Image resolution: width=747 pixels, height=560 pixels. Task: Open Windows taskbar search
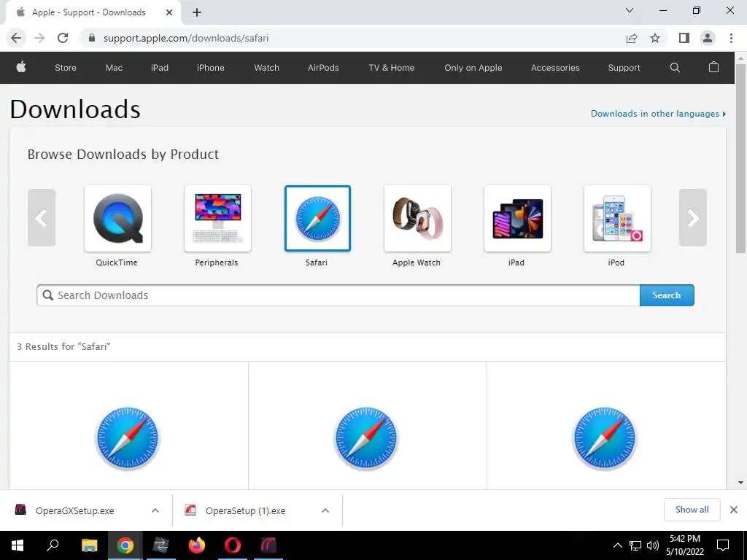[x=53, y=545]
